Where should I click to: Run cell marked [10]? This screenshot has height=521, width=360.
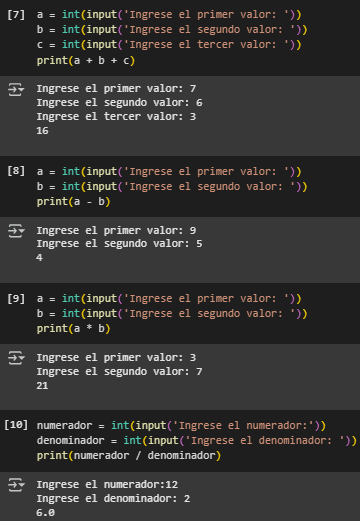[x=16, y=425]
